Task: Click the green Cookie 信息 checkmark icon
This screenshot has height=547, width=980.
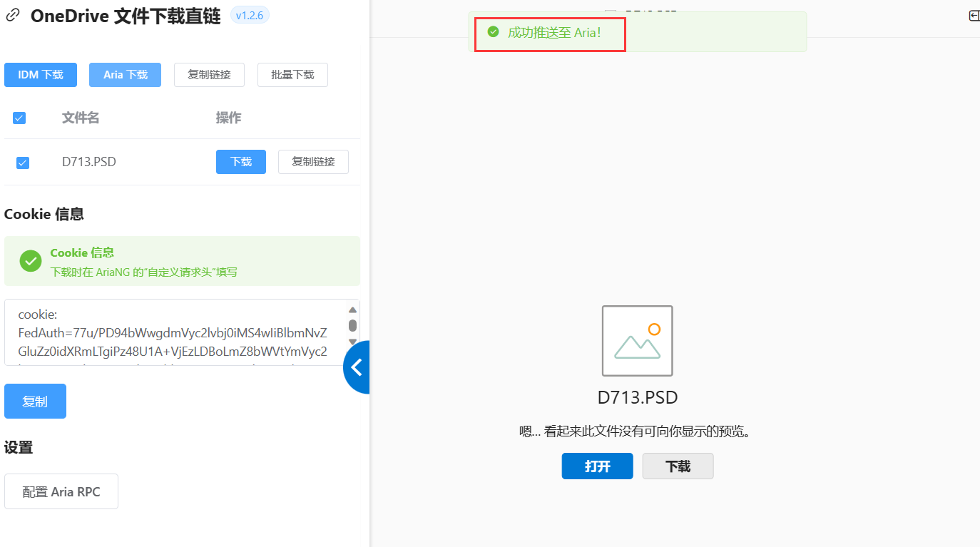Action: [x=31, y=261]
